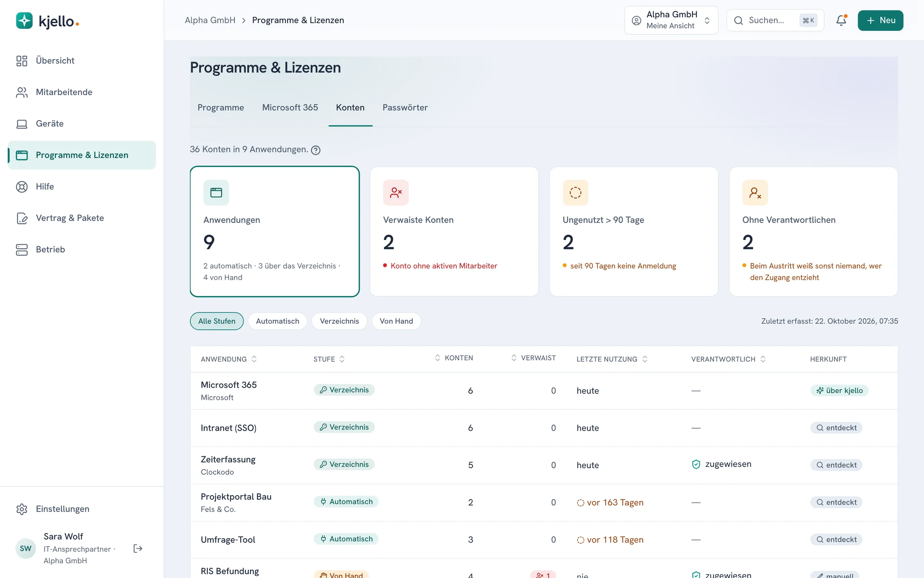924x578 pixels.
Task: Sort by the Anwendung column header
Action: pos(229,359)
